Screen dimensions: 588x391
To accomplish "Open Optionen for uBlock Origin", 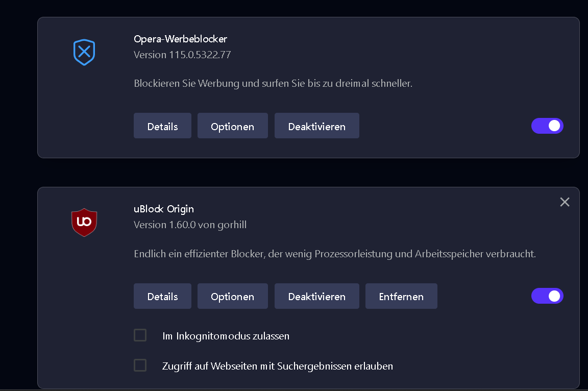I will tap(232, 297).
